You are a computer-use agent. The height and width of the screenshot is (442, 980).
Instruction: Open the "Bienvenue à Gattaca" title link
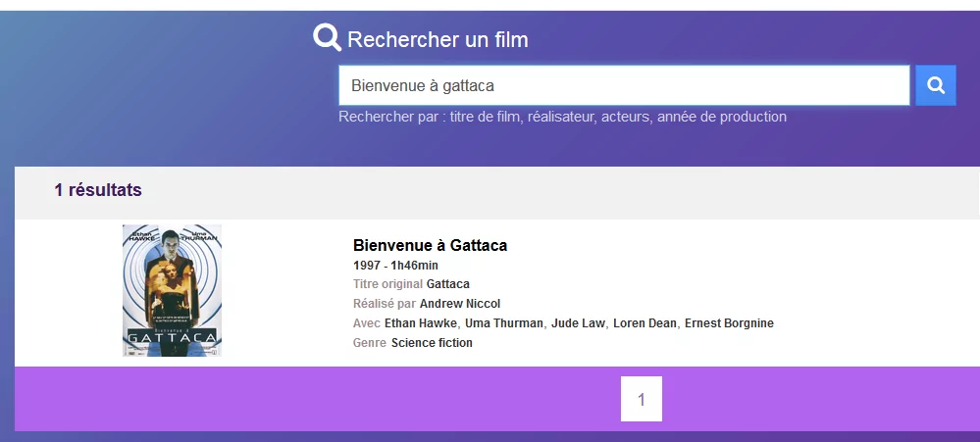[430, 245]
